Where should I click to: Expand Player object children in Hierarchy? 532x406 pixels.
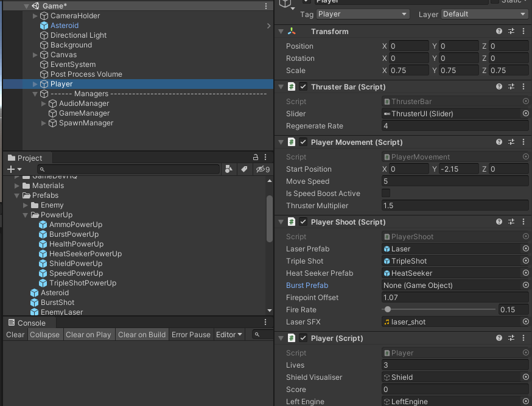point(35,84)
